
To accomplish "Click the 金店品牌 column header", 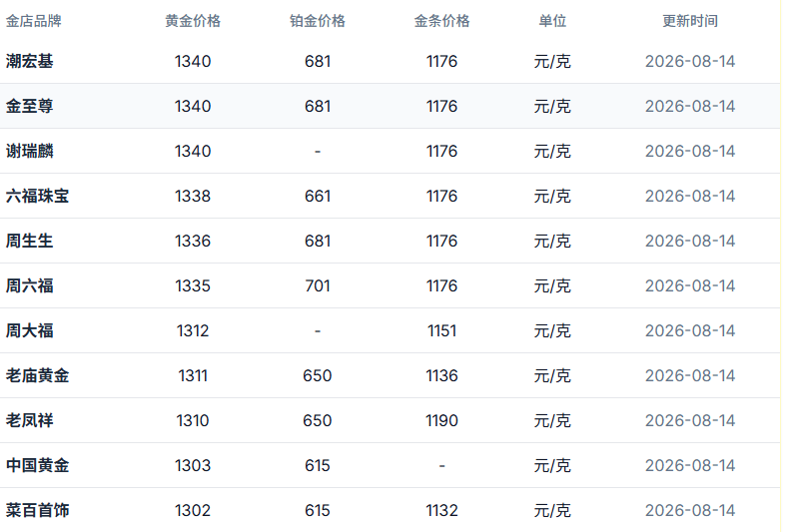I will [x=33, y=21].
